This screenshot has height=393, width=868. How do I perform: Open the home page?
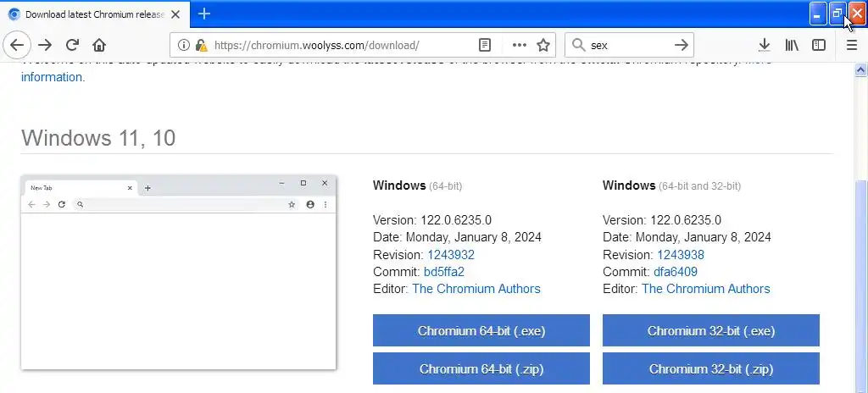tap(99, 45)
